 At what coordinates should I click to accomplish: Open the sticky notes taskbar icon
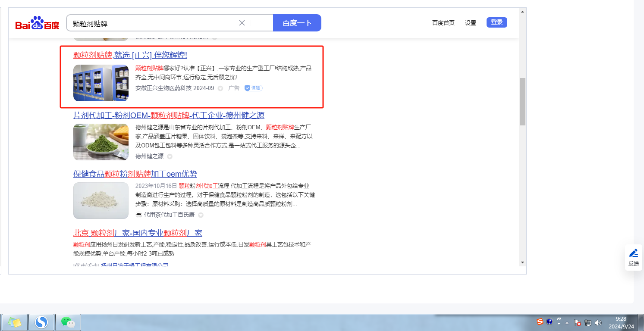click(15, 322)
